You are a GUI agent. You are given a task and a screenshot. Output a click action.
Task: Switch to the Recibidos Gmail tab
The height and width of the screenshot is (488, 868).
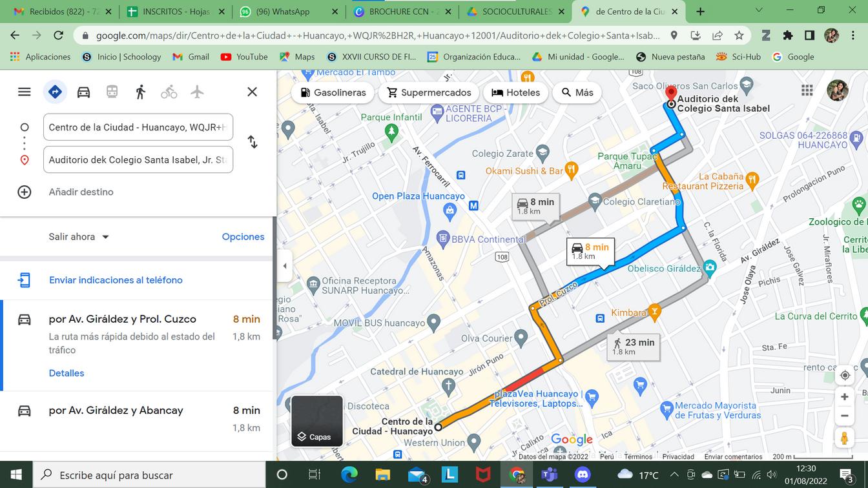click(x=63, y=12)
